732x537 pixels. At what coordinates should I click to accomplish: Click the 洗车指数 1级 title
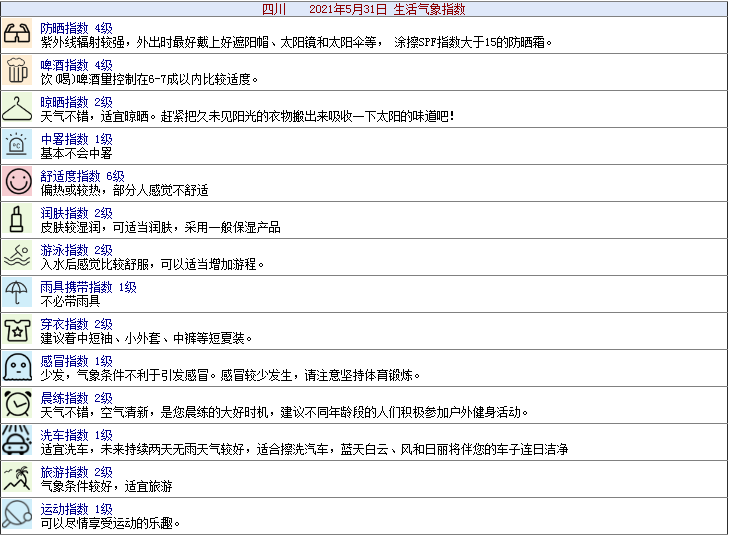pyautogui.click(x=76, y=435)
